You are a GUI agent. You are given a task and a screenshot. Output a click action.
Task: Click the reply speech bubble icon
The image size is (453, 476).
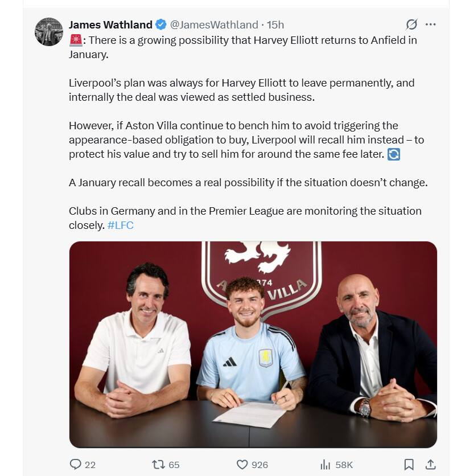point(76,465)
